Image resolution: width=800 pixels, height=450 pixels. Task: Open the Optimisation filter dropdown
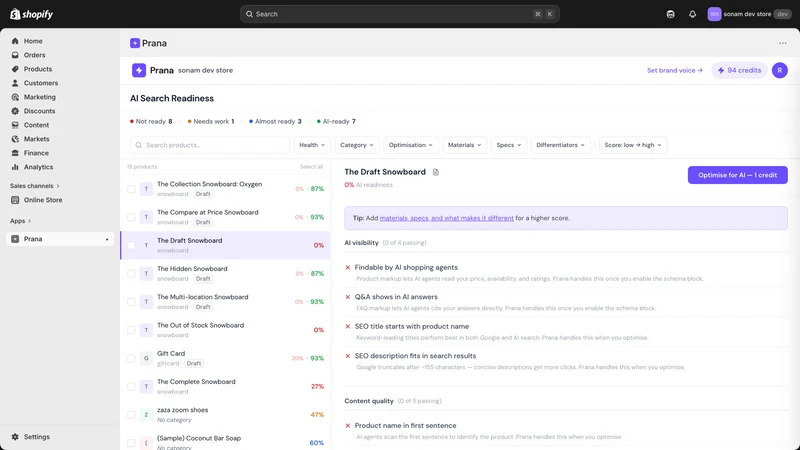coord(410,145)
